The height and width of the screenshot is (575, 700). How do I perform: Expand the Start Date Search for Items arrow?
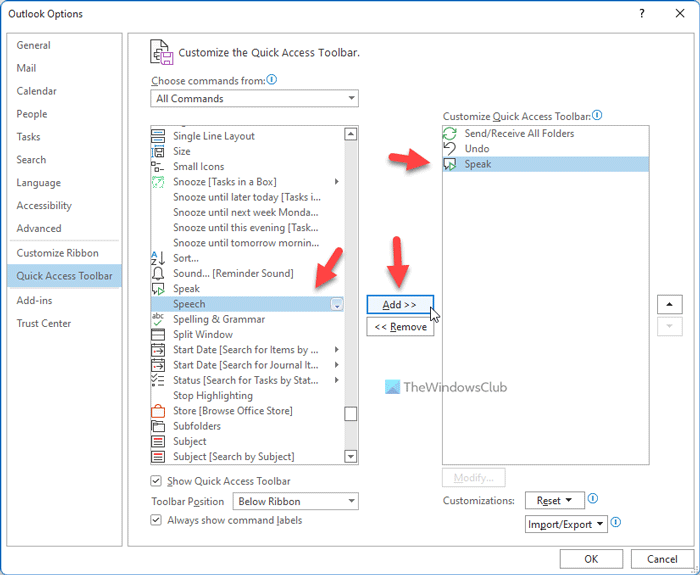tap(337, 350)
